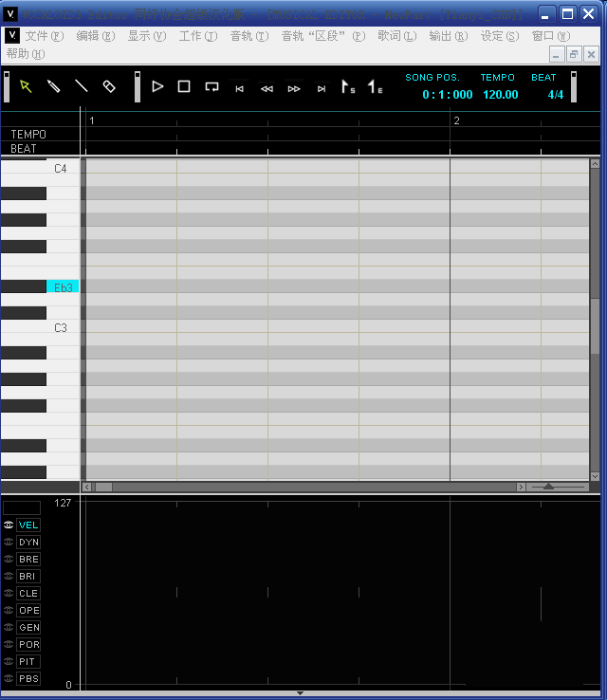The height and width of the screenshot is (700, 607).
Task: Toggle loop playback mode
Action: (x=212, y=86)
